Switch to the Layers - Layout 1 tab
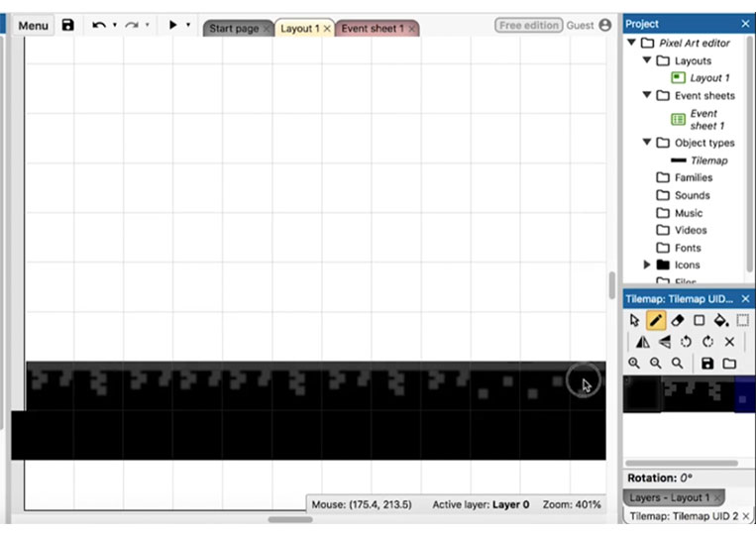This screenshot has height=536, width=756. click(x=673, y=497)
